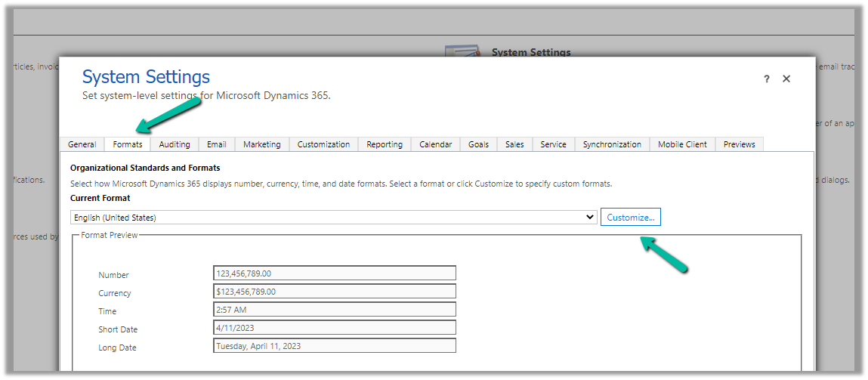Switch to the Sales tab
Viewport: 868px width, 380px height.
pyautogui.click(x=514, y=144)
